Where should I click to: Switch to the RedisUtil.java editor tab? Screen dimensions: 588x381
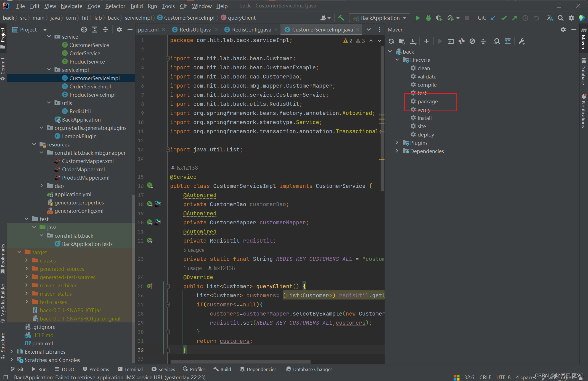coord(195,30)
